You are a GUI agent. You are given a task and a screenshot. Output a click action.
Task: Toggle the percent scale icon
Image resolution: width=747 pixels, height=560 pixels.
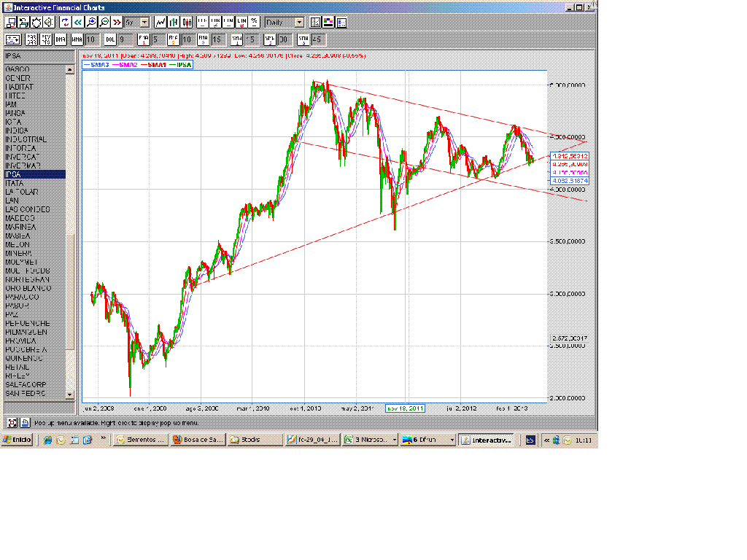click(x=254, y=23)
